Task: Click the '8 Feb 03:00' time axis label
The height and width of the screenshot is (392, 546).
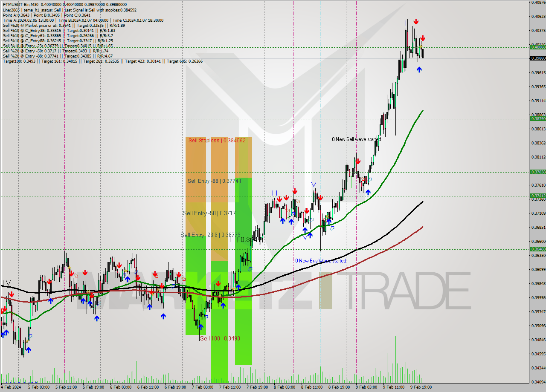Action: pos(285,388)
